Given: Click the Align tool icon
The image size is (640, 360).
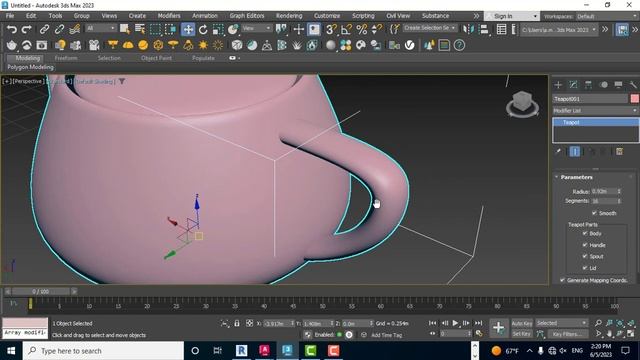Looking at the screenshot, I should click(x=484, y=29).
